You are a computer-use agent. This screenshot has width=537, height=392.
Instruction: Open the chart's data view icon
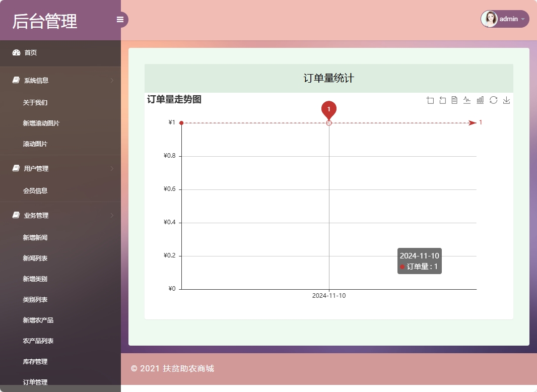455,100
